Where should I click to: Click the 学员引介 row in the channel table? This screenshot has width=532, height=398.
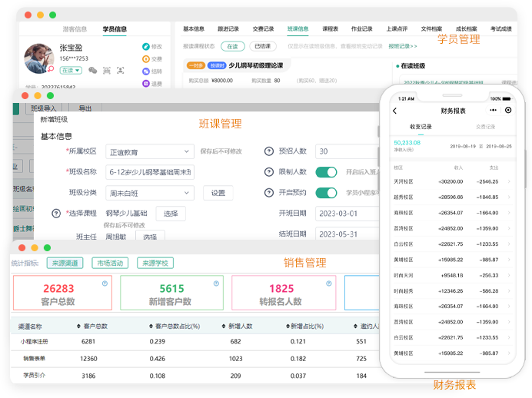pos(195,376)
